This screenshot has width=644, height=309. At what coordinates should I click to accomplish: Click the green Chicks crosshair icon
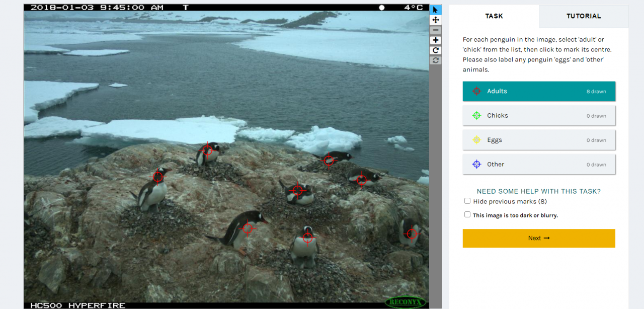[x=476, y=115]
